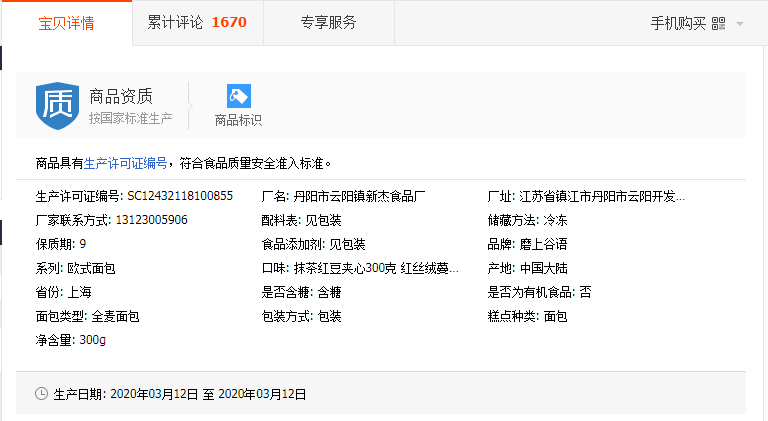768x421 pixels.
Task: Click 产地: 中国大陆 entry
Action: coord(527,268)
